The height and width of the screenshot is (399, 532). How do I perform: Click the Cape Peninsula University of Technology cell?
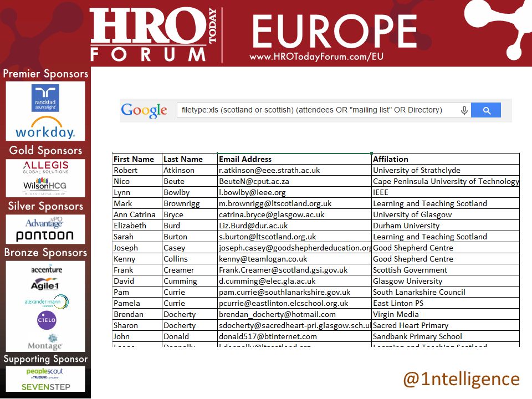(446, 182)
